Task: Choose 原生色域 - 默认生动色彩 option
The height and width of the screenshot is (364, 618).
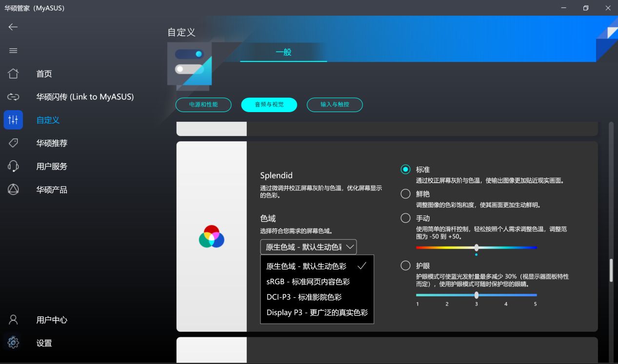Action: pyautogui.click(x=317, y=266)
